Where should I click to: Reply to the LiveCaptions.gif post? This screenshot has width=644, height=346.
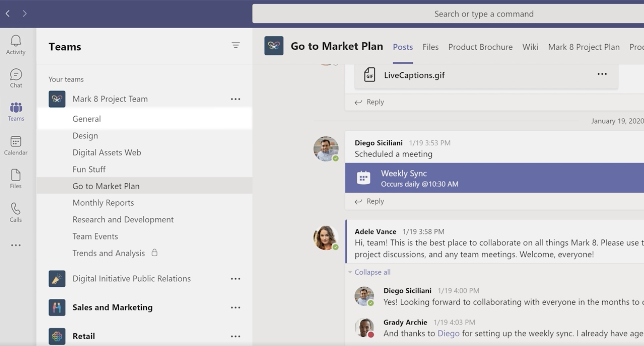[370, 102]
